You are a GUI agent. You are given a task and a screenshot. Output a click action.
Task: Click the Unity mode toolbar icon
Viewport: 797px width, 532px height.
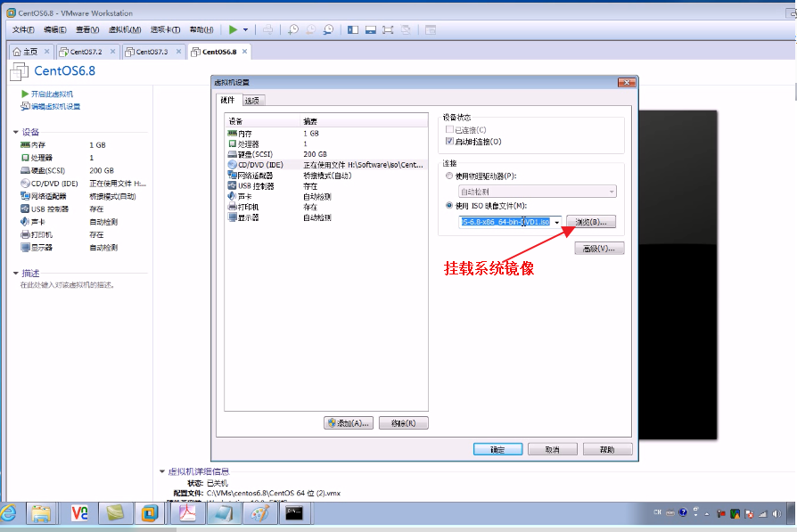pos(406,30)
